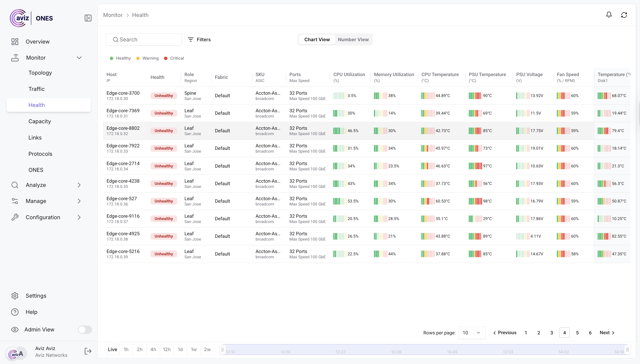Open the notifications bell
Screen dimensions: 640x364
(x=609, y=15)
